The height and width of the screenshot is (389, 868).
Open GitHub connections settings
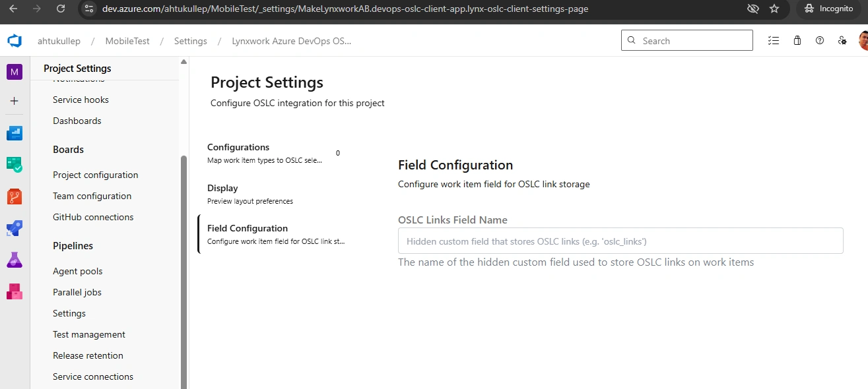(x=93, y=217)
